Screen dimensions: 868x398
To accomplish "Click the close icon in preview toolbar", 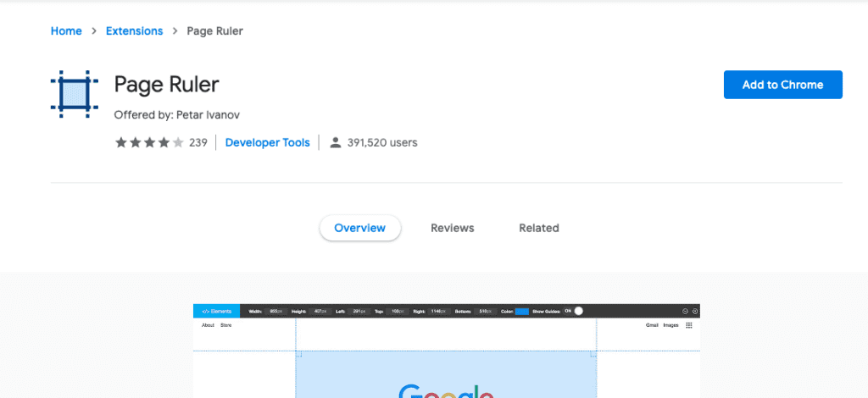I will click(695, 312).
